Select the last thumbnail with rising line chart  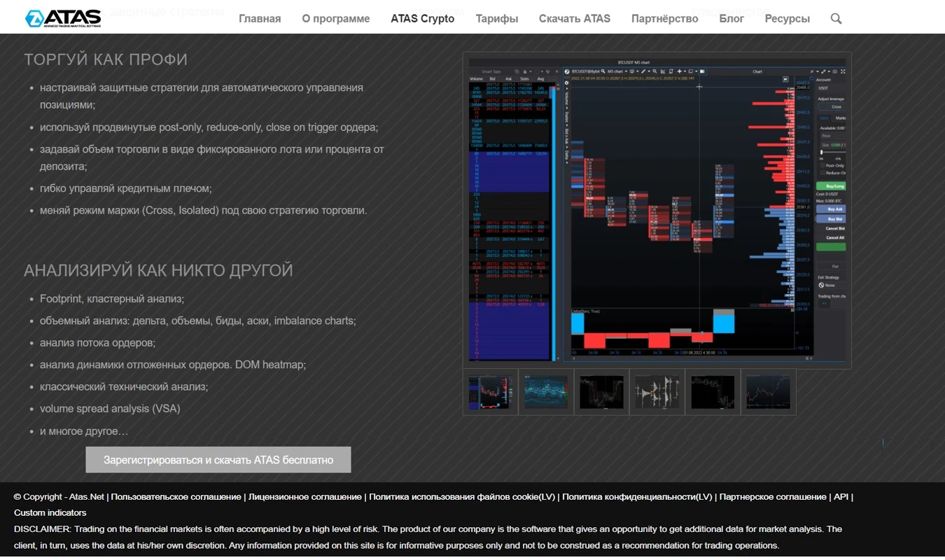(x=769, y=392)
